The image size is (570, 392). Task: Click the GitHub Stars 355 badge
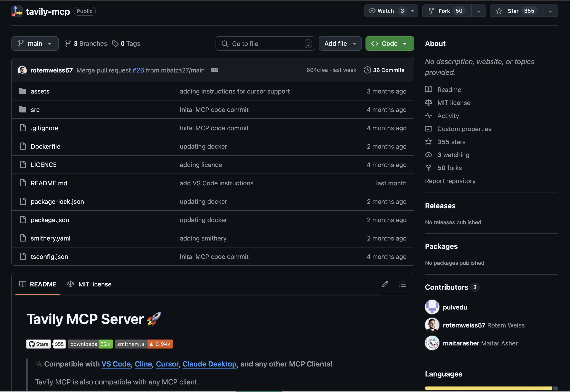46,344
